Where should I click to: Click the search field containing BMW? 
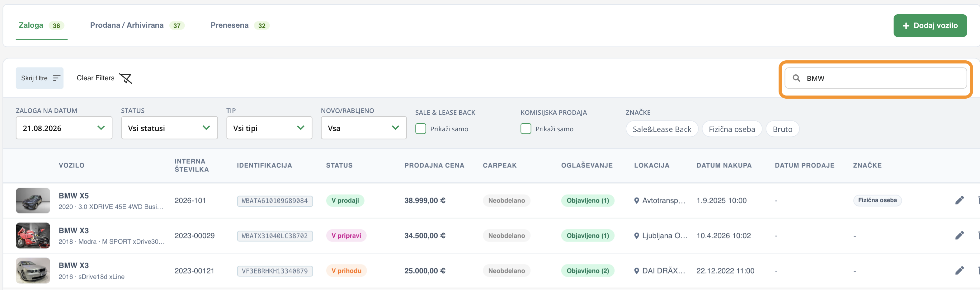coord(875,78)
